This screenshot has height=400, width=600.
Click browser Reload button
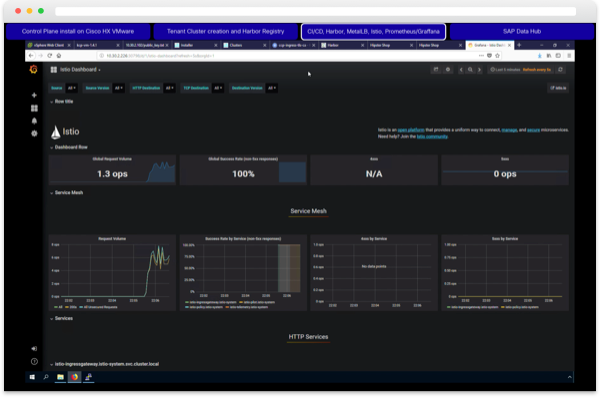coord(50,56)
